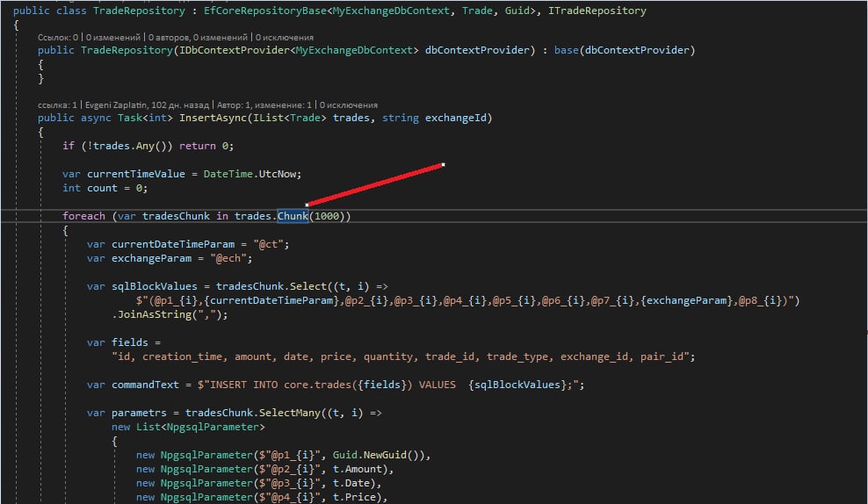This screenshot has height=504, width=868.
Task: Click the 'int count = 0;' line
Action: tap(105, 188)
